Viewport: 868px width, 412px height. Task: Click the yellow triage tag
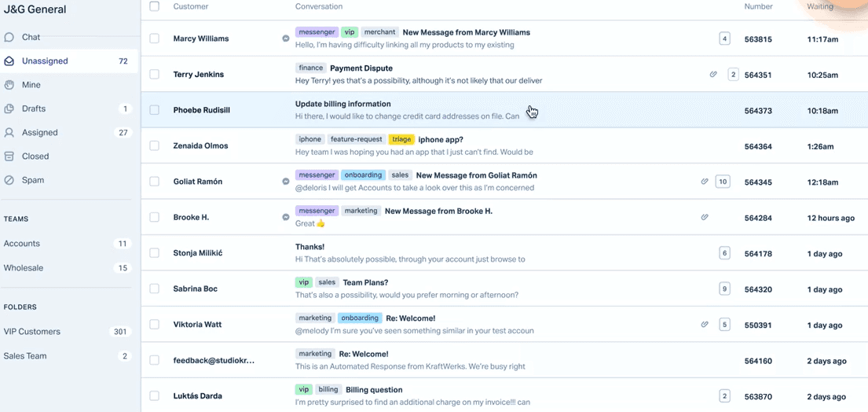click(x=401, y=139)
